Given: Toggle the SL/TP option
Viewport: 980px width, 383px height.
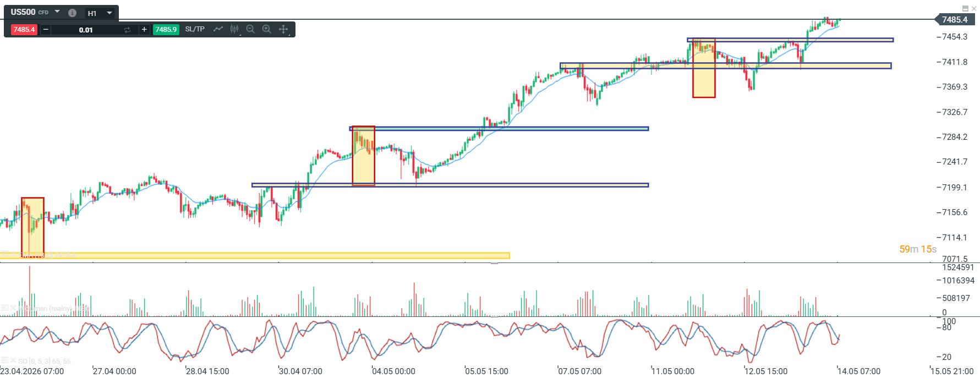Looking at the screenshot, I should pyautogui.click(x=195, y=29).
